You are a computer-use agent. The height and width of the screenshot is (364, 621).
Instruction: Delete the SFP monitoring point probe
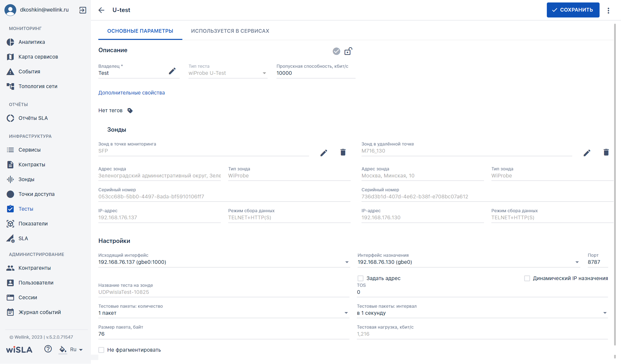click(343, 152)
